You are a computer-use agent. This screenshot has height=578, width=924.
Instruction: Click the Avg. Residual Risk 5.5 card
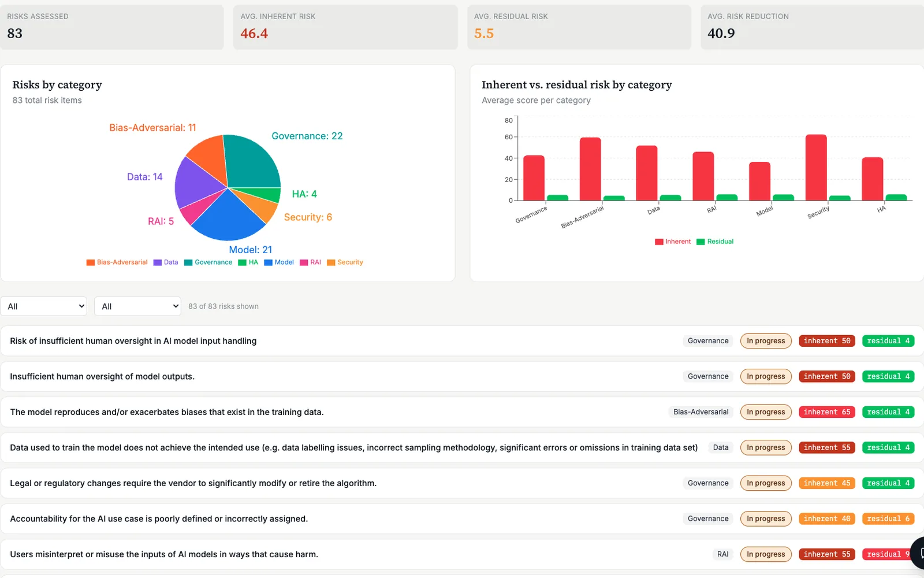(579, 27)
